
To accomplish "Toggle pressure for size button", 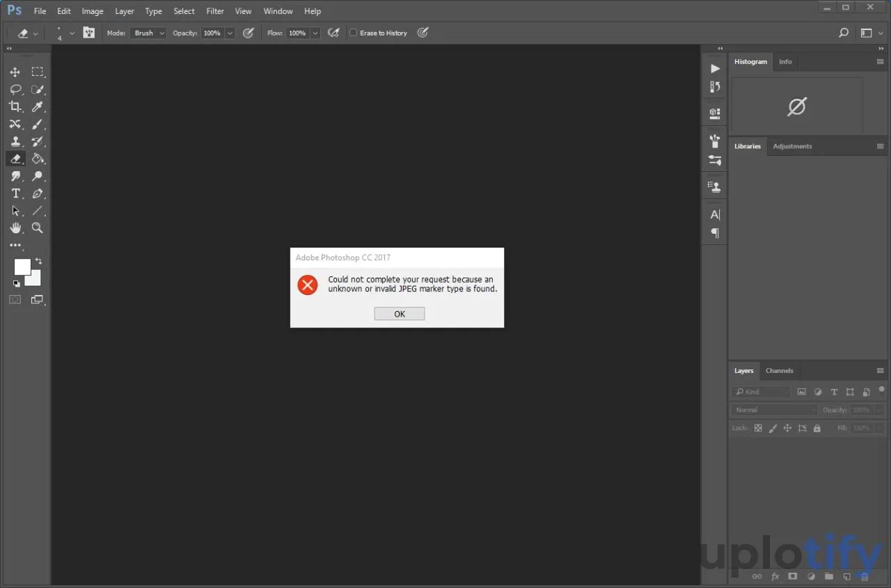I will click(423, 33).
